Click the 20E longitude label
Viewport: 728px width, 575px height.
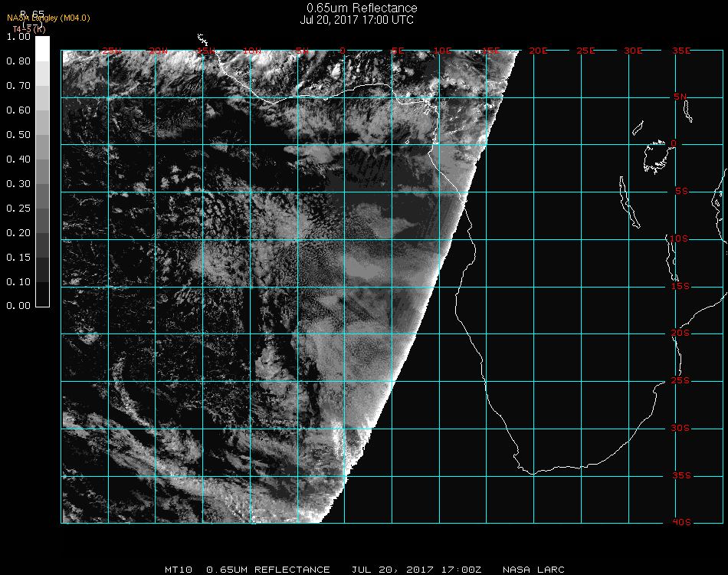coord(539,51)
